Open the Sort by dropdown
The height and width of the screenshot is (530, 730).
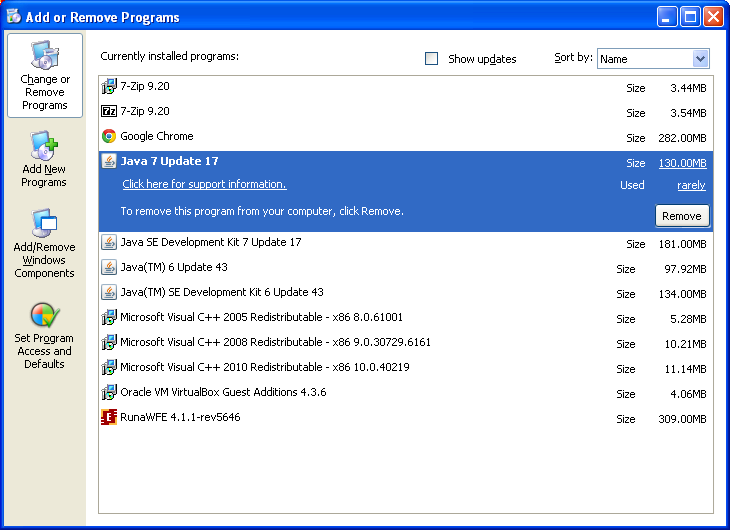point(700,59)
